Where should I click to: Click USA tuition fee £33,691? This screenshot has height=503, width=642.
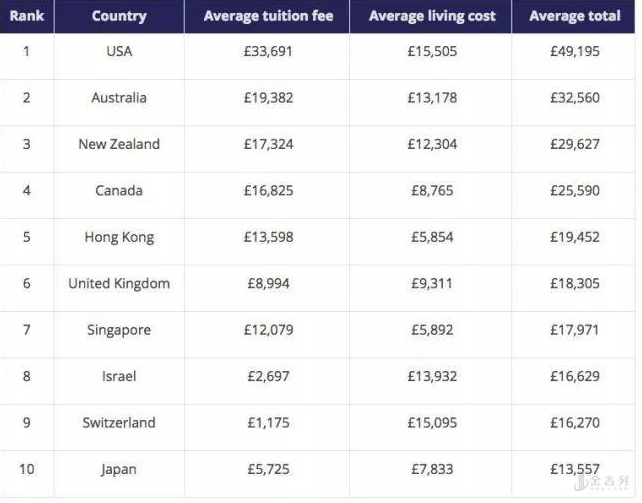(x=268, y=51)
